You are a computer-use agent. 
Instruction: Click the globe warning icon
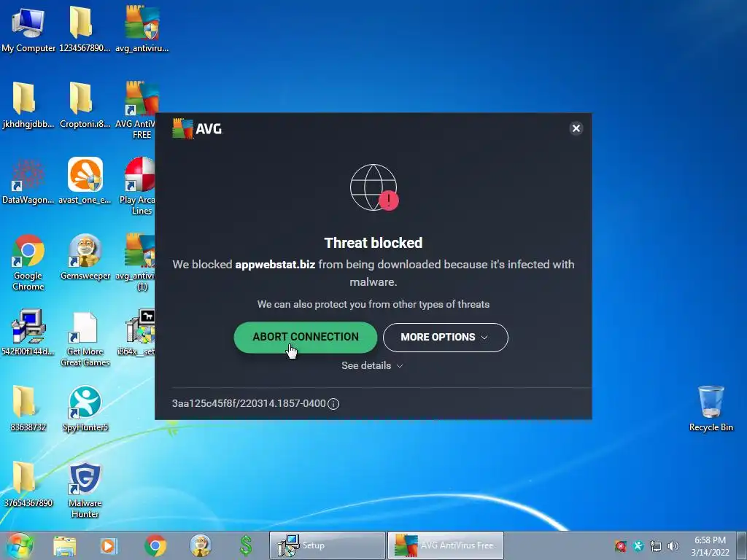tap(374, 187)
